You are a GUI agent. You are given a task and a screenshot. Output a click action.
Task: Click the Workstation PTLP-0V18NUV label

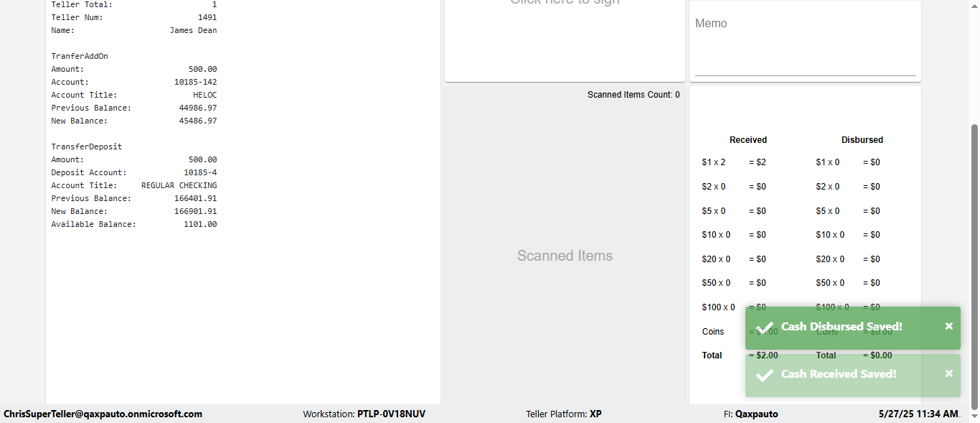click(x=364, y=414)
